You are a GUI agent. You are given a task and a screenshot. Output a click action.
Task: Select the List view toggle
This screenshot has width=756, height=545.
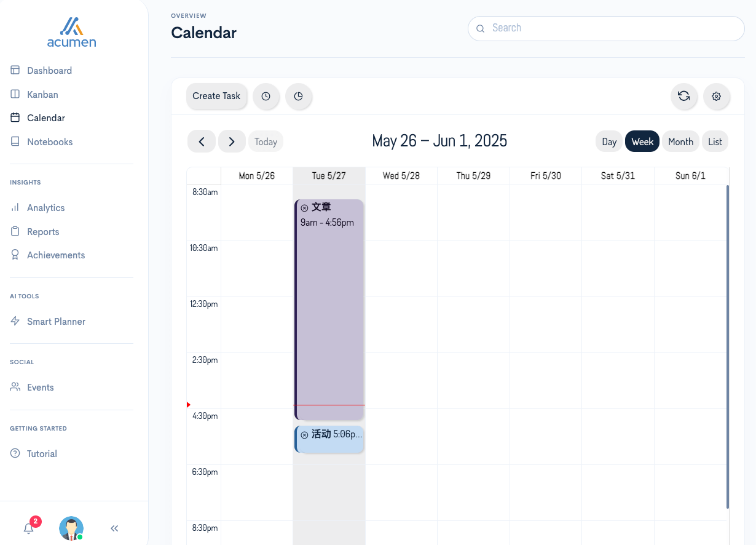click(715, 141)
